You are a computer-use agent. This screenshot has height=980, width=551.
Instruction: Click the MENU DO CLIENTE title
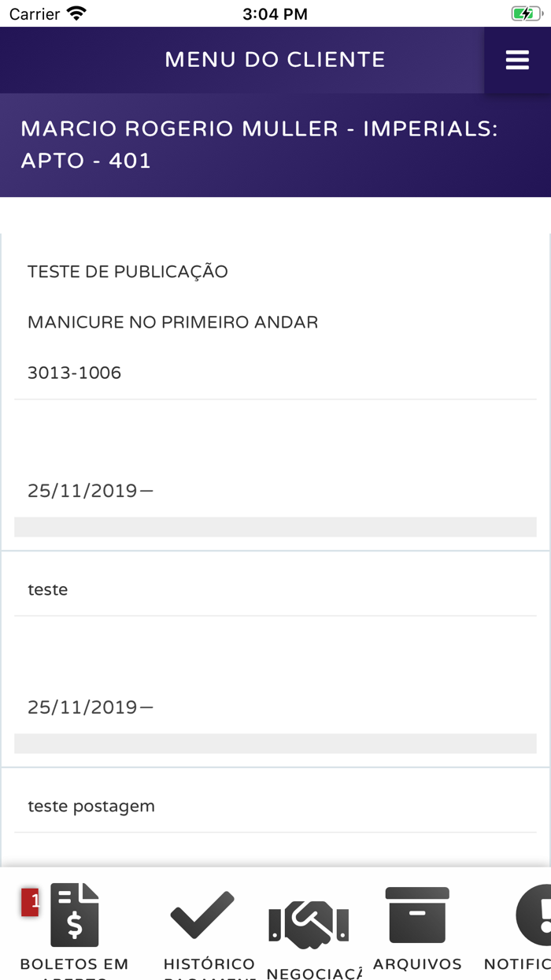tap(274, 59)
